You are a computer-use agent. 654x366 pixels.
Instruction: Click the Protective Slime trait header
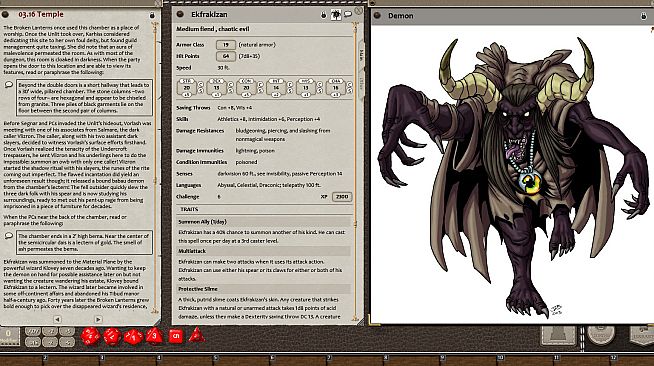click(x=264, y=289)
